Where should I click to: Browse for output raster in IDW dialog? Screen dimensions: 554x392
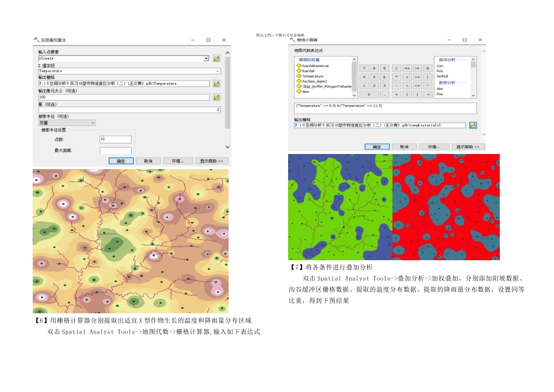tap(216, 84)
